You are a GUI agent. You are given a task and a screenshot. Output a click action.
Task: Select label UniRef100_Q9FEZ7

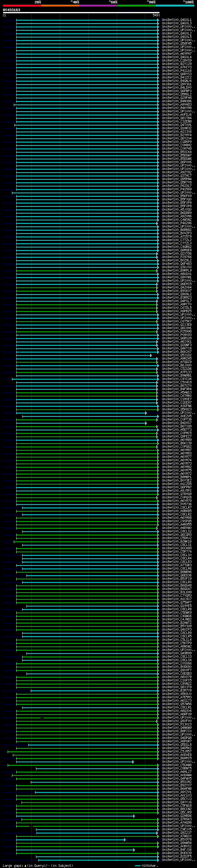pos(176,436)
